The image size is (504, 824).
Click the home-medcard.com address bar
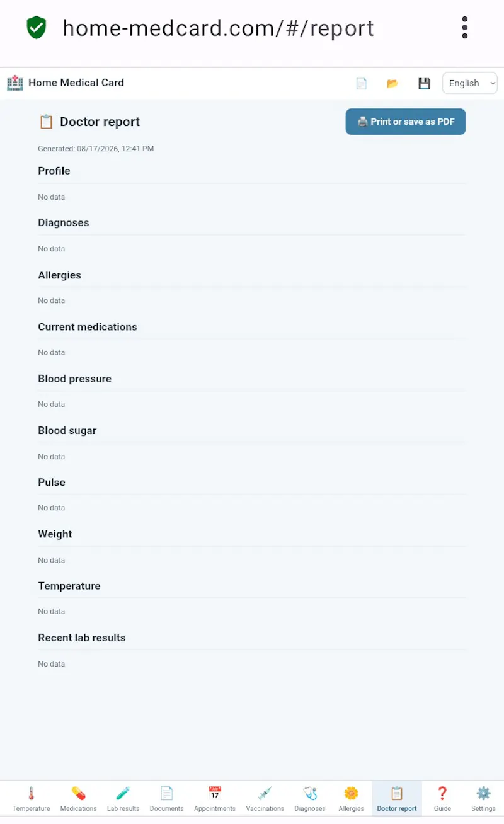tap(218, 28)
